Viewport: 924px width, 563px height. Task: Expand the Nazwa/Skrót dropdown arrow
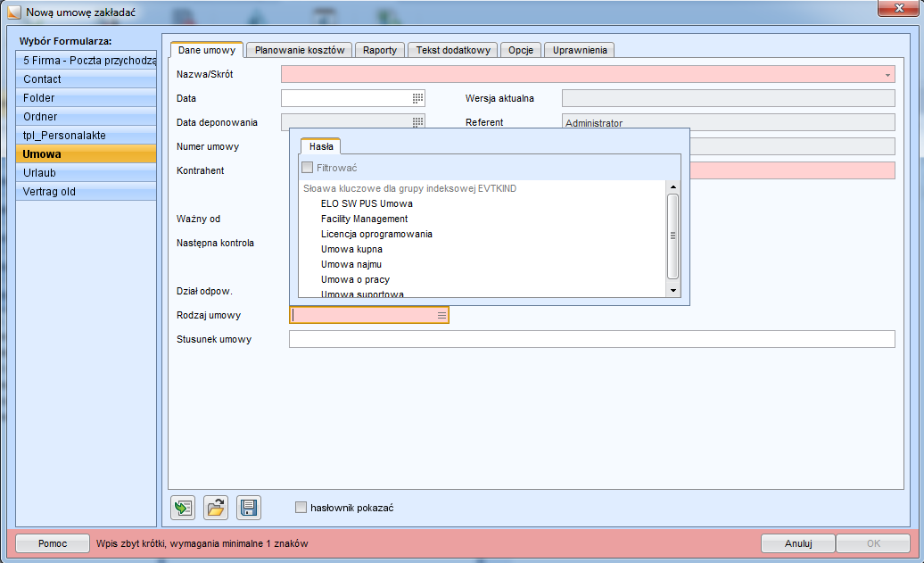click(887, 75)
